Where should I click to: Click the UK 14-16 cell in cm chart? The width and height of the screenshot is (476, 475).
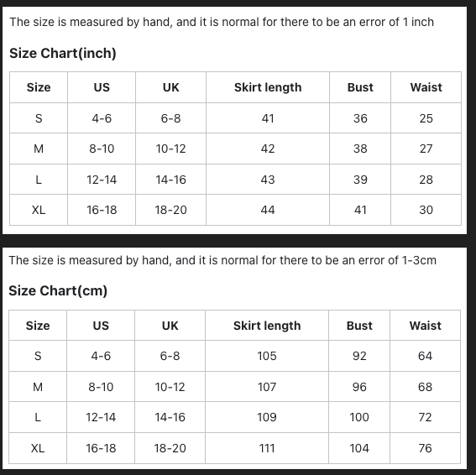point(170,417)
